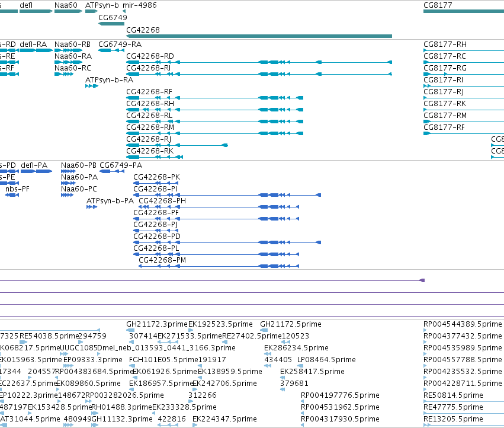Select transcript CG42268-RD
This screenshot has height=428, width=504.
point(259,62)
